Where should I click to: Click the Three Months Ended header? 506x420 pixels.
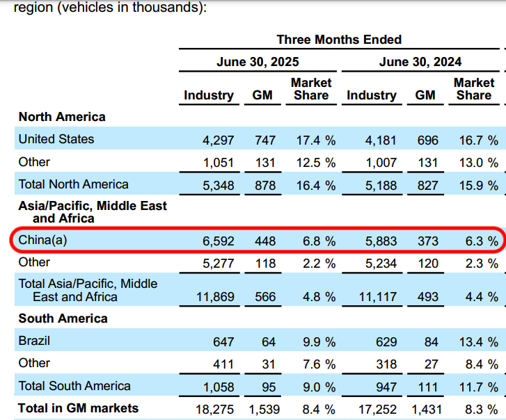pyautogui.click(x=339, y=40)
